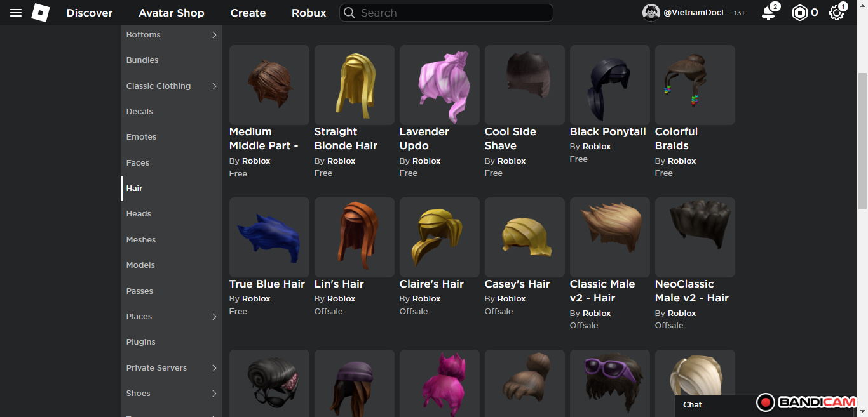Open the hamburger navigation menu
This screenshot has width=868, height=417.
tap(16, 13)
